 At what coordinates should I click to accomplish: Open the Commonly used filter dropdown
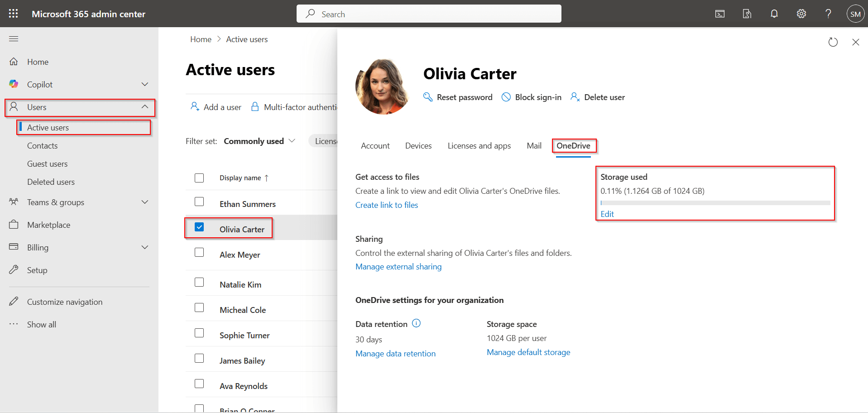click(259, 141)
